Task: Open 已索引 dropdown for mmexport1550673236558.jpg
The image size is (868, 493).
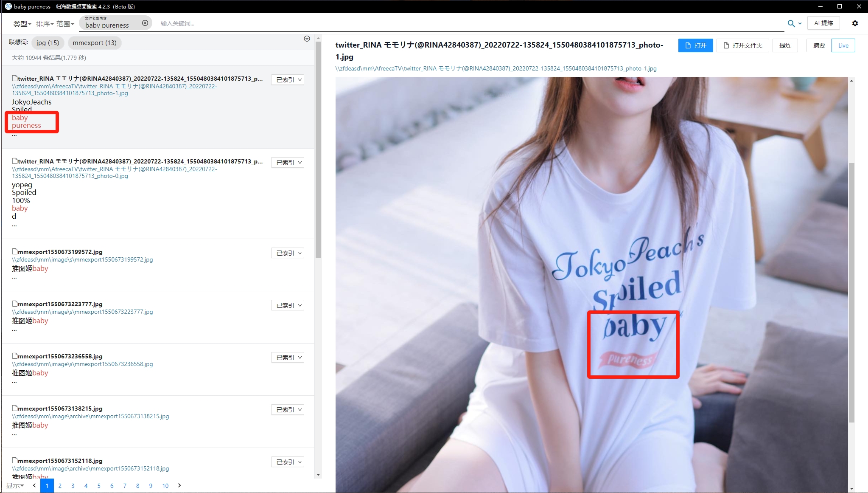Action: point(288,357)
